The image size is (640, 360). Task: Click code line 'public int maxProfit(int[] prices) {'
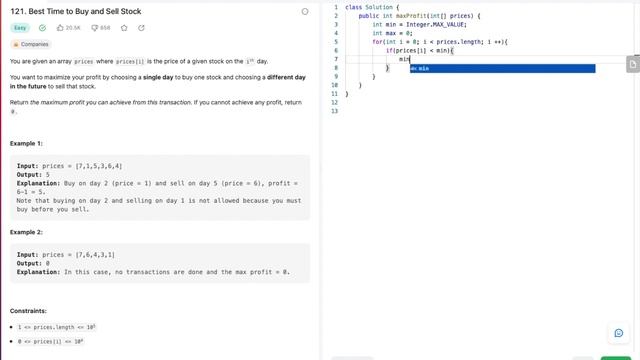[419, 16]
